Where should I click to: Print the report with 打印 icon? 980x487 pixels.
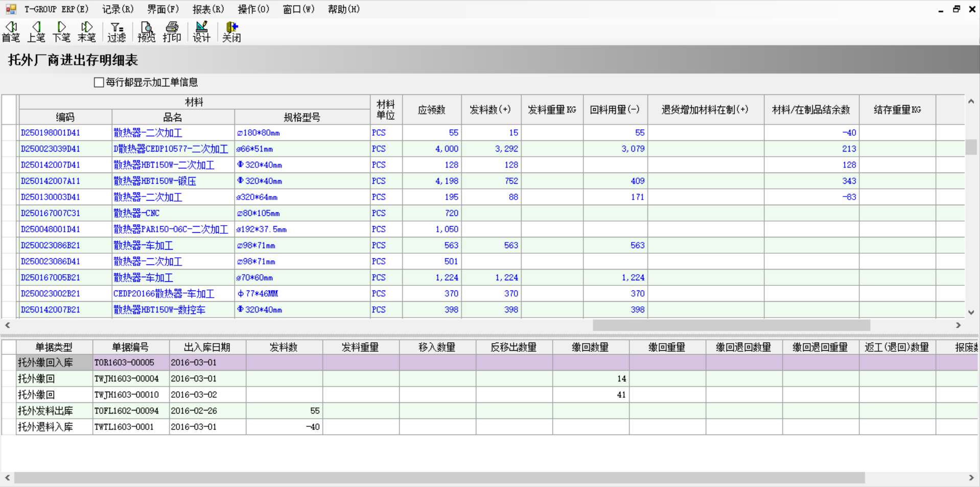coord(172,32)
